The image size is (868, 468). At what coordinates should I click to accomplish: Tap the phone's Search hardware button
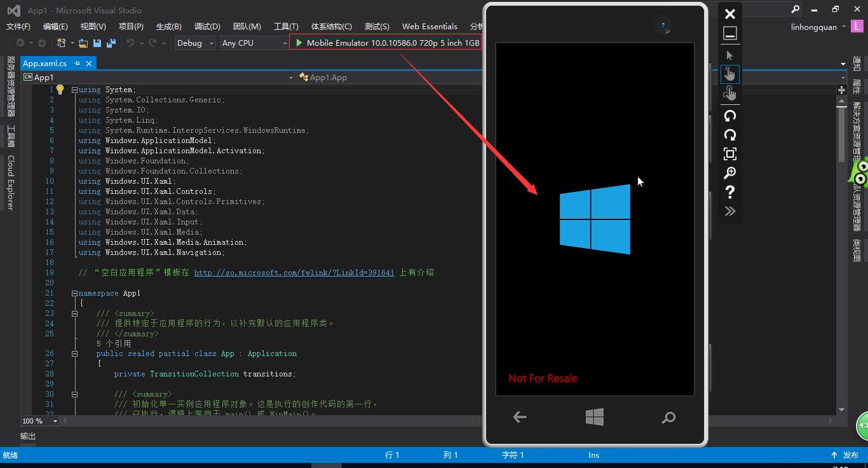tap(668, 418)
